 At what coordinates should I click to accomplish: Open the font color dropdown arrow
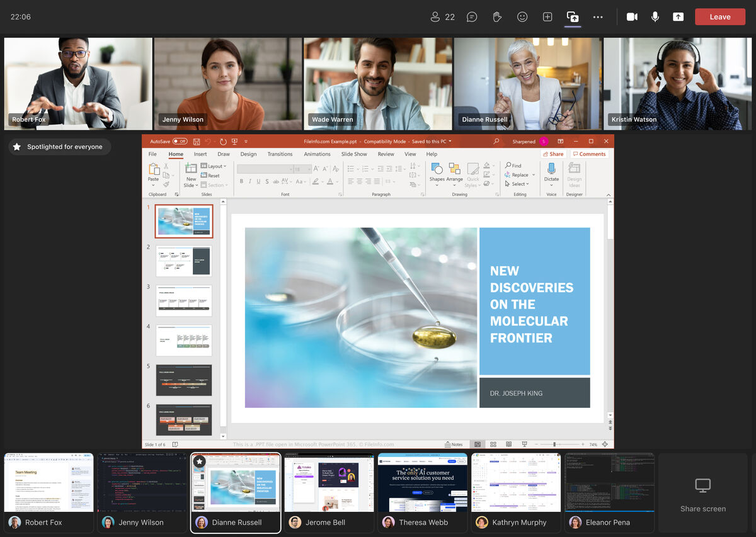337,181
